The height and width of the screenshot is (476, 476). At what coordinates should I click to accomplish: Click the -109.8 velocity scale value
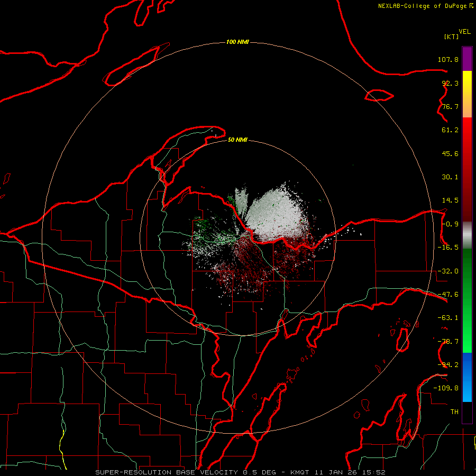pyautogui.click(x=446, y=388)
